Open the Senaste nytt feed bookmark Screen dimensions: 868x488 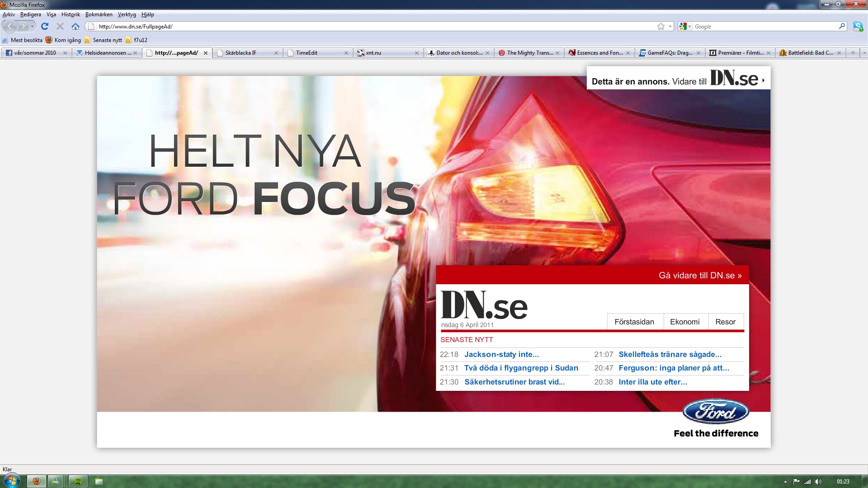click(103, 40)
